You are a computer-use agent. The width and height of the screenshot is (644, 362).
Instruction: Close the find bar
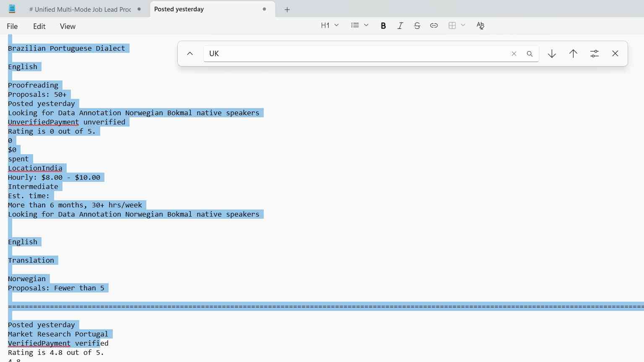[615, 54]
